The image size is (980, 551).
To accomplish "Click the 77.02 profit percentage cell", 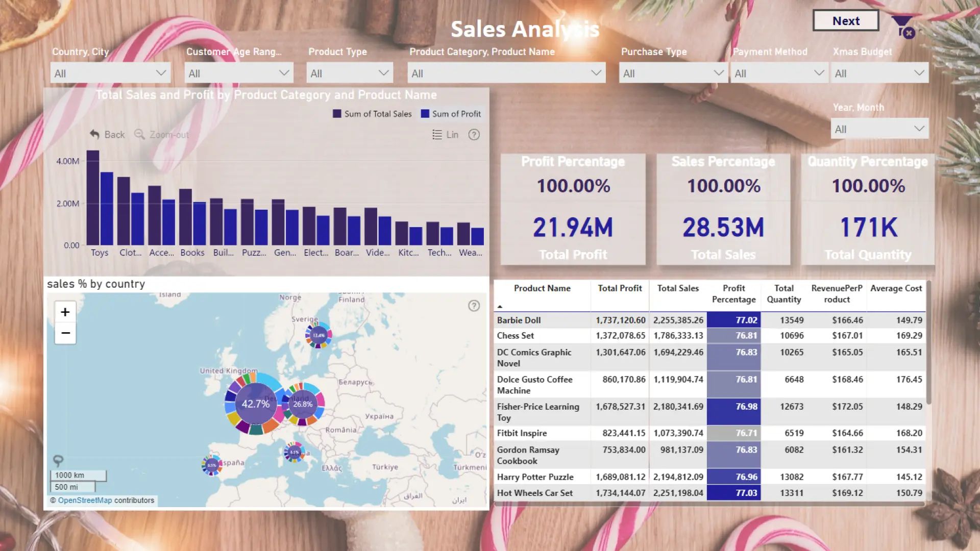I will pyautogui.click(x=733, y=320).
